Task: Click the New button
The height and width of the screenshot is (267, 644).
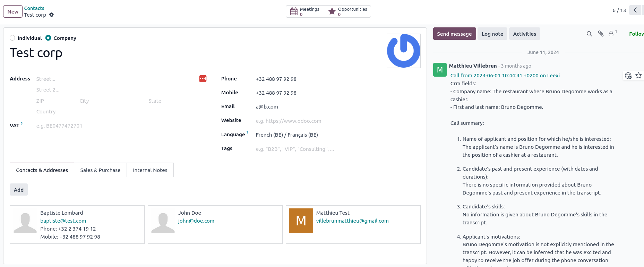Action: (13, 11)
